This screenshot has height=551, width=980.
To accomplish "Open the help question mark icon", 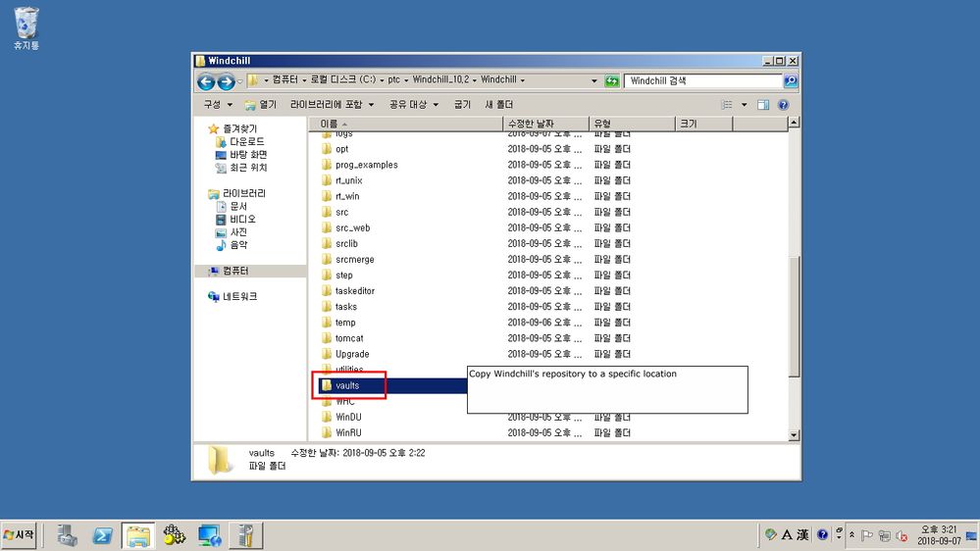I will pyautogui.click(x=783, y=104).
